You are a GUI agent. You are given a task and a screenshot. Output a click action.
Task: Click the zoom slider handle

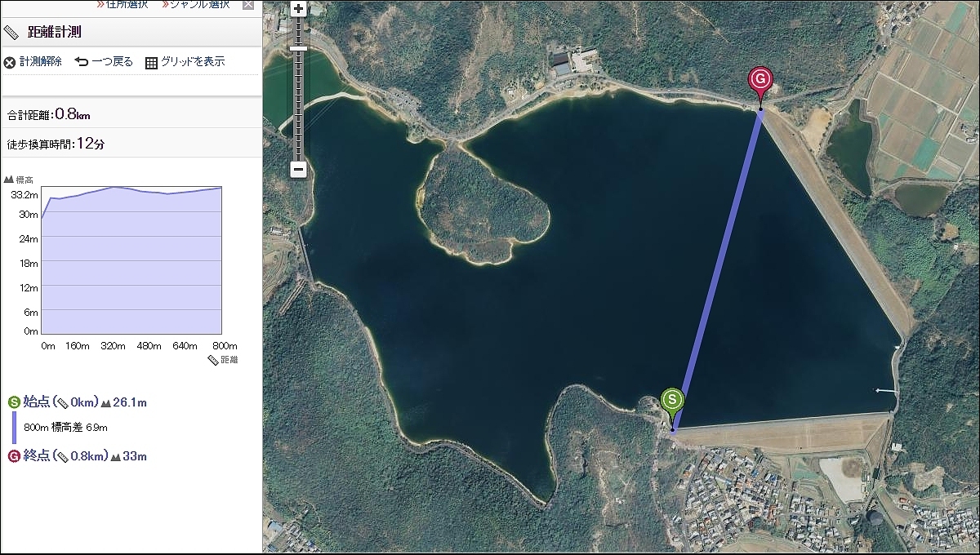(298, 48)
